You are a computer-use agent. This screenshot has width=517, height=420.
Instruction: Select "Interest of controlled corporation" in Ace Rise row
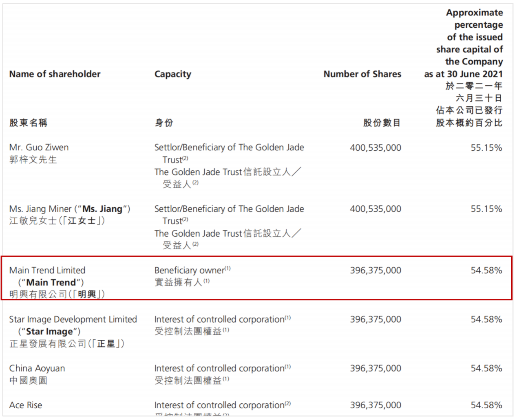(x=219, y=405)
